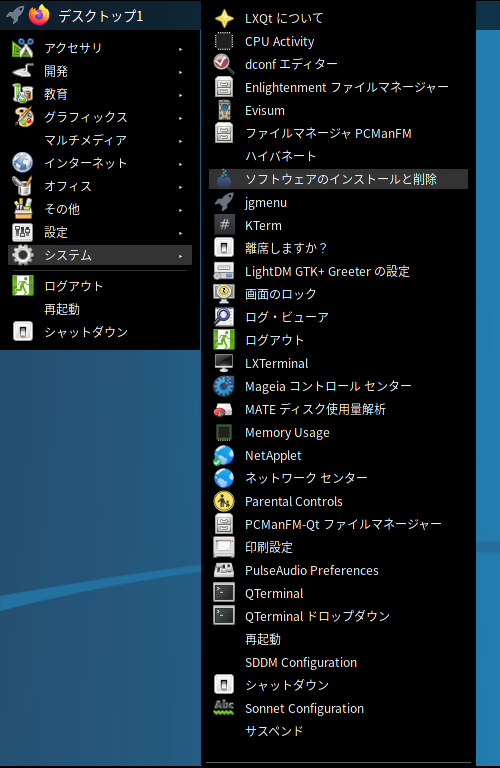Open the ログ・ビューア magnifier icon
The image size is (500, 768).
(224, 317)
